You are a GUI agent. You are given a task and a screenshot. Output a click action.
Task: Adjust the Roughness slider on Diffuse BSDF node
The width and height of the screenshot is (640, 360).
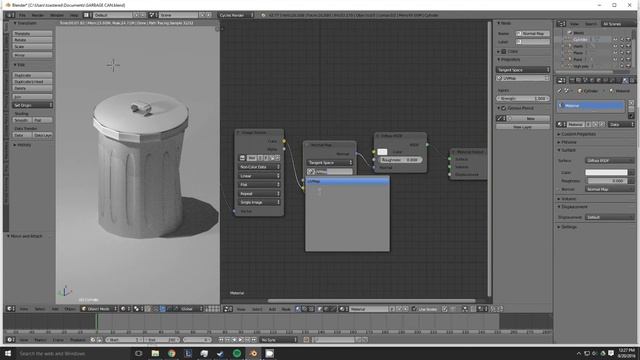click(x=400, y=160)
